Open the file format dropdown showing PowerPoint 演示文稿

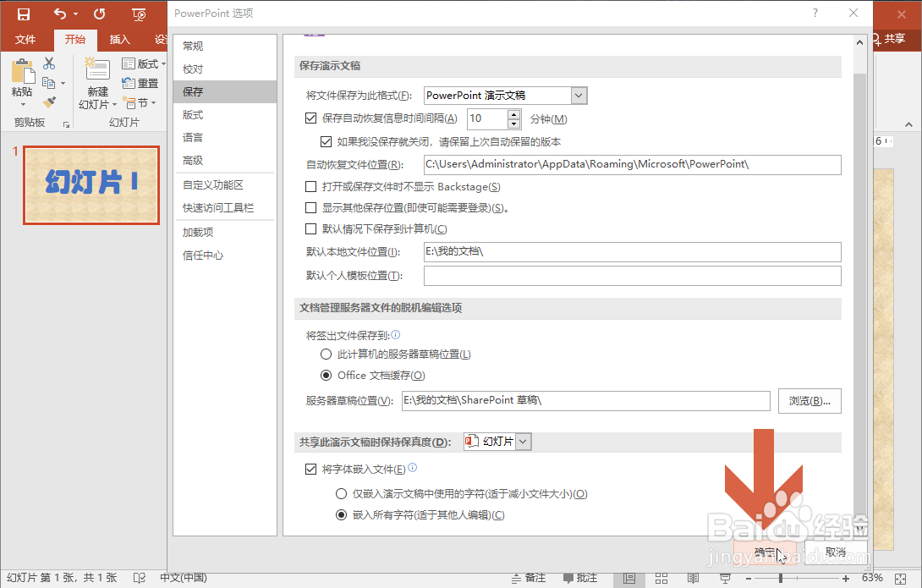pyautogui.click(x=577, y=95)
